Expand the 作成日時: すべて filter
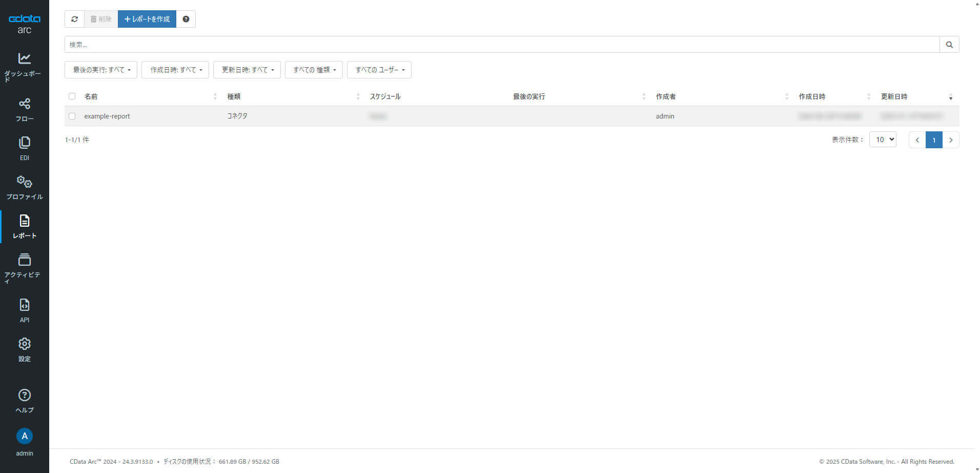Viewport: 980px width, 473px height. coord(175,70)
